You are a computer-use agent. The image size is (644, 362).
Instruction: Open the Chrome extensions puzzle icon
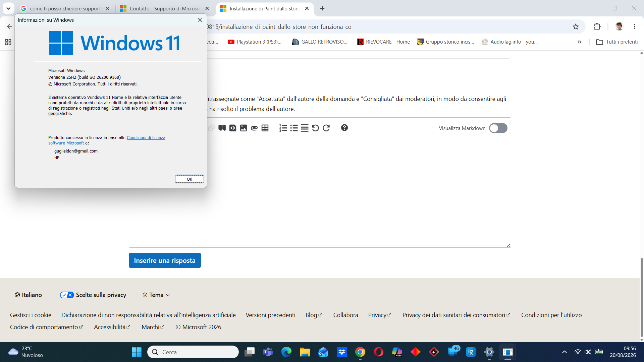[x=597, y=26]
